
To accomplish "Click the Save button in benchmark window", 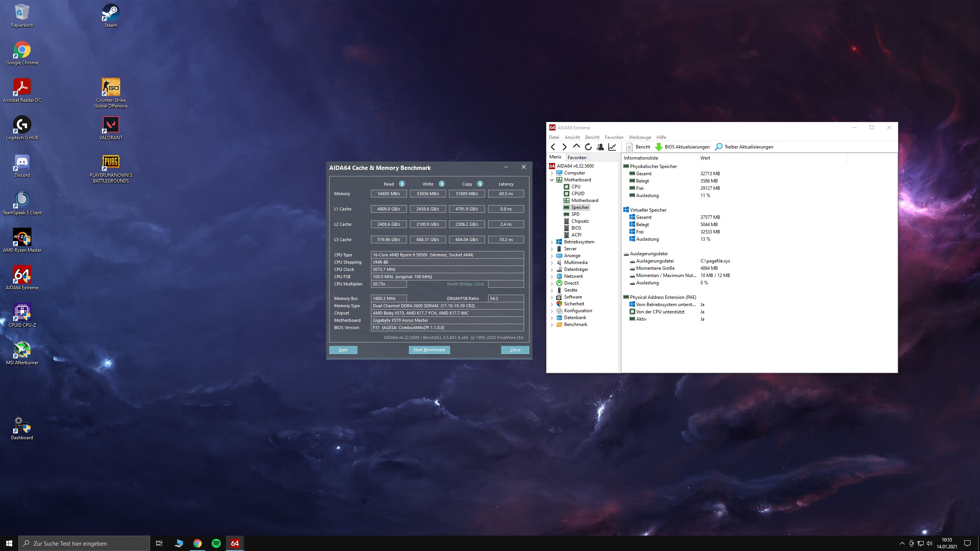I will pyautogui.click(x=343, y=350).
